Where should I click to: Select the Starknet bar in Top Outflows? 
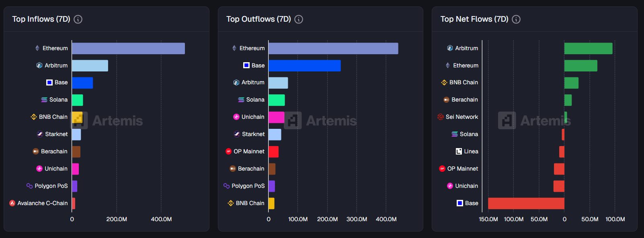(x=275, y=135)
